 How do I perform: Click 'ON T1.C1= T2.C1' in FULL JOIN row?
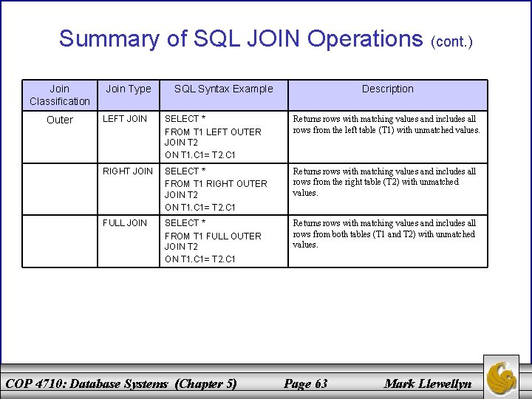click(x=199, y=259)
